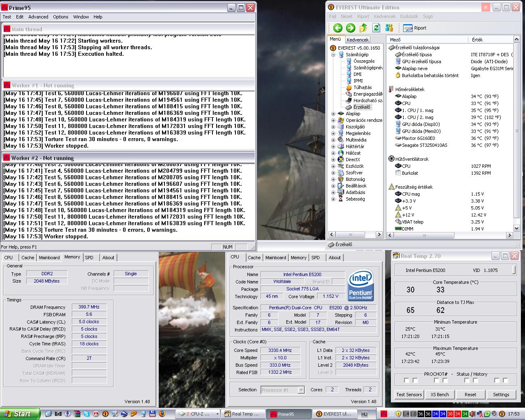Refresh the EVEREST sensor page
This screenshot has width=525, height=420.
pos(376,28)
